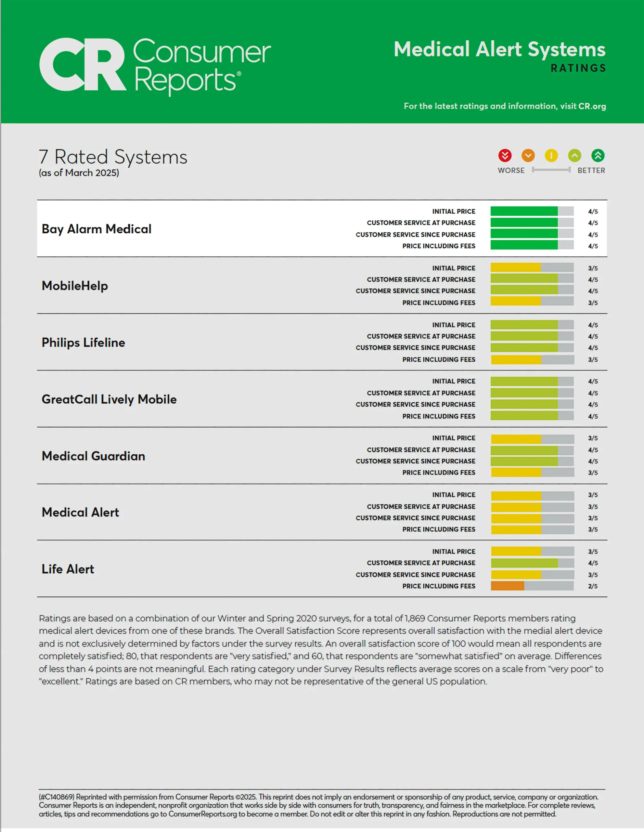Click the RATINGS subtitle in header

[578, 68]
